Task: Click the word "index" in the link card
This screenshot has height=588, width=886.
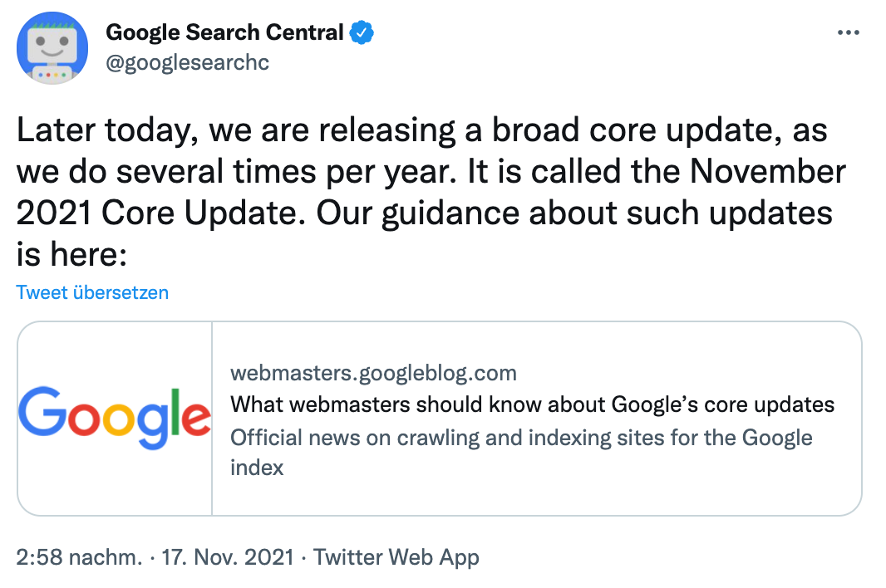Action: (257, 468)
